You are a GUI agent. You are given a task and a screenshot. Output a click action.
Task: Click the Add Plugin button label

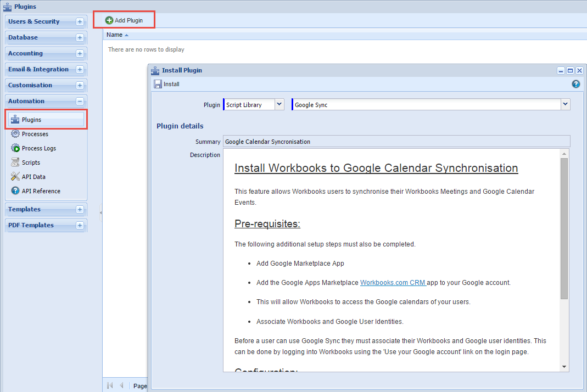point(129,20)
